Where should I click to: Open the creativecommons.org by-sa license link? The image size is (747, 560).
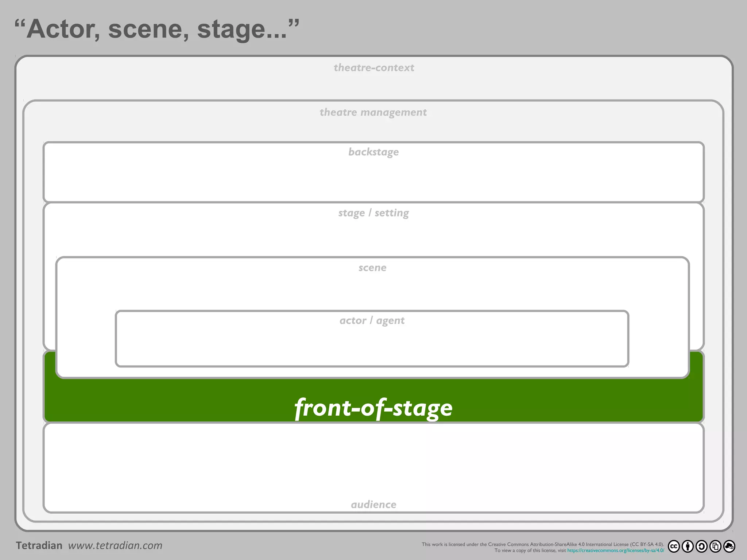click(616, 551)
